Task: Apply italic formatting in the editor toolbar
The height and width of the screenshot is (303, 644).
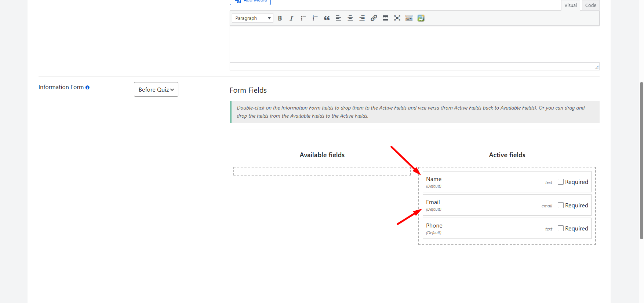Action: 291,18
